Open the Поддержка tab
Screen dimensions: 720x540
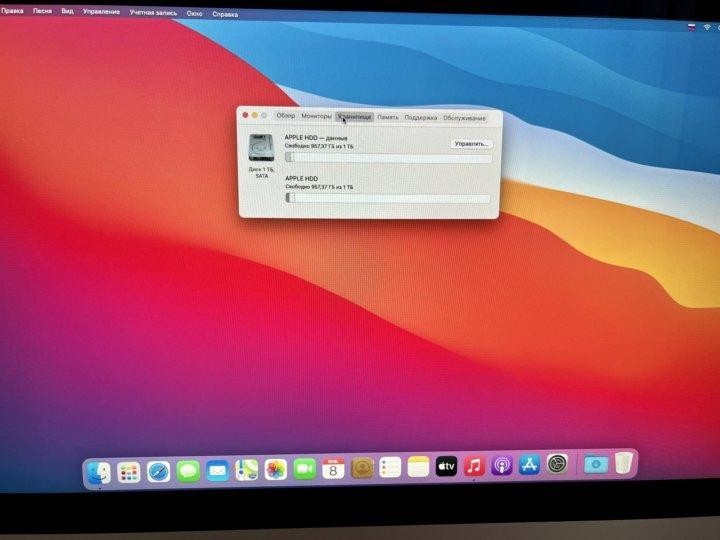tap(420, 118)
